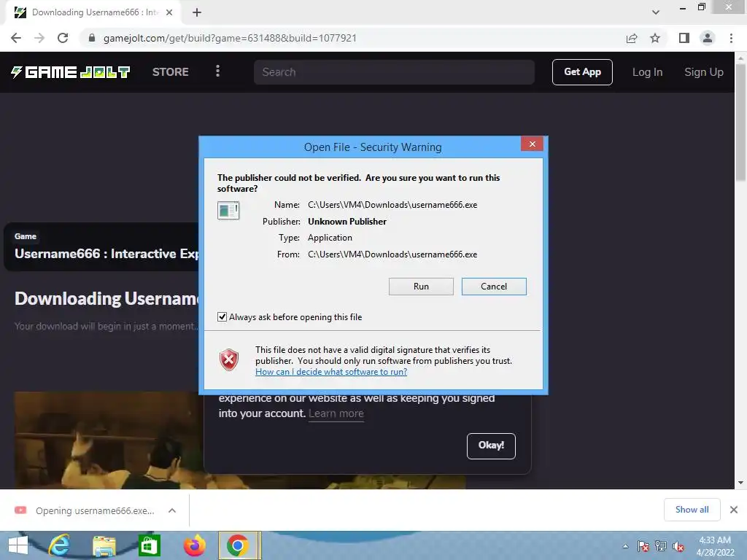Click muted volume tray icon

(678, 546)
